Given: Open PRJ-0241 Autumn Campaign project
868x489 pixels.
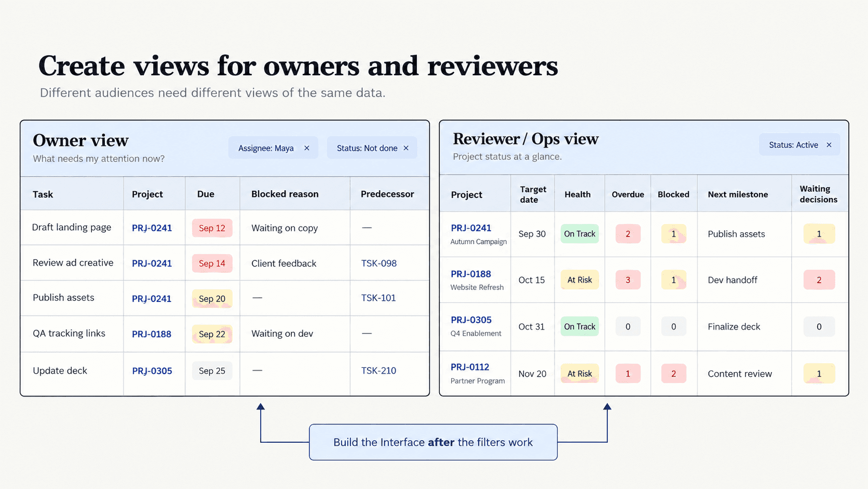Looking at the screenshot, I should pos(471,228).
